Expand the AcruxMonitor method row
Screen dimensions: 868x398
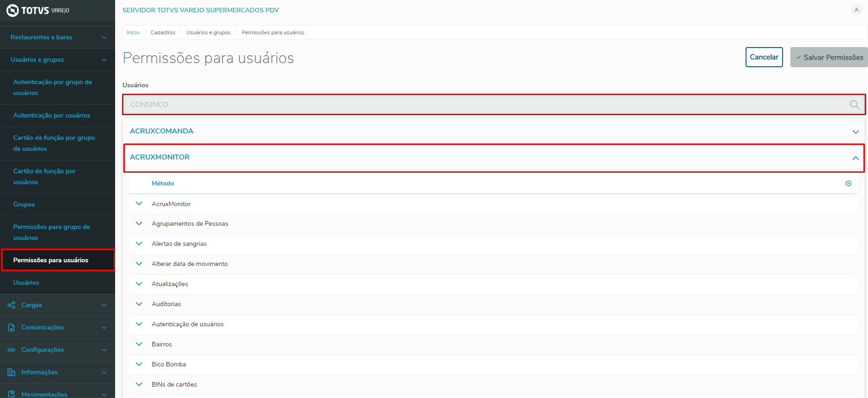coord(139,203)
